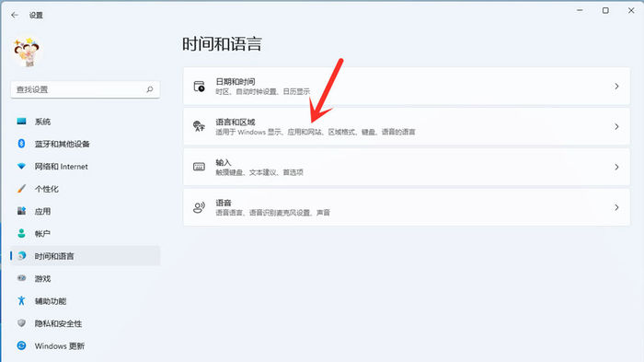Open 个性化 settings page
The height and width of the screenshot is (362, 644).
click(x=85, y=189)
